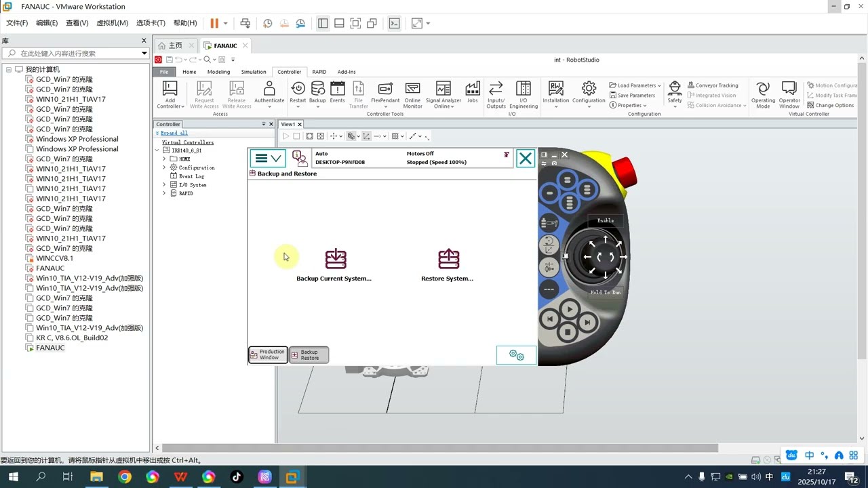Click the FlexPendant stop button
The image size is (868, 488).
(x=568, y=333)
